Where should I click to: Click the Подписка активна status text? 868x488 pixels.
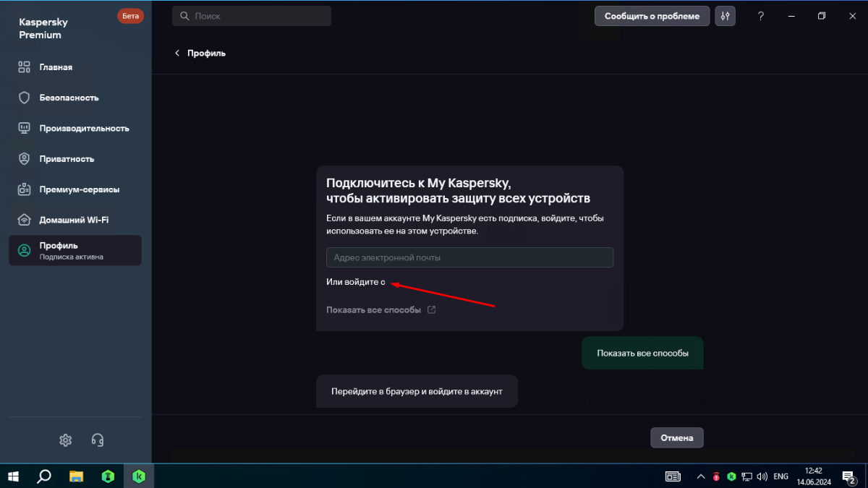pos(72,257)
